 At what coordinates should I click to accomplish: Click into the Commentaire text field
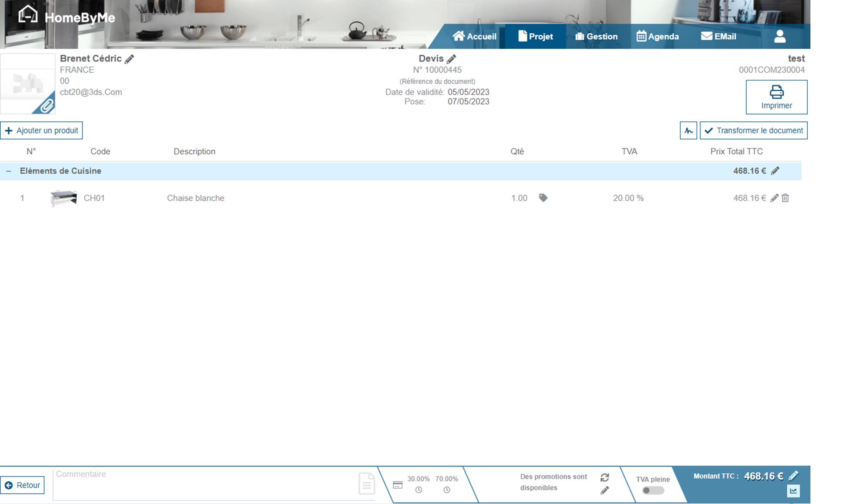point(205,484)
